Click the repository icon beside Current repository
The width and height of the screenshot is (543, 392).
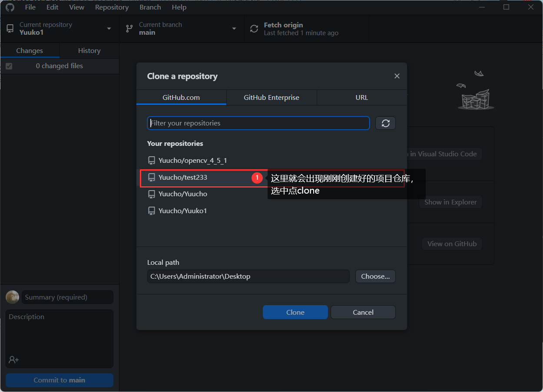point(10,29)
